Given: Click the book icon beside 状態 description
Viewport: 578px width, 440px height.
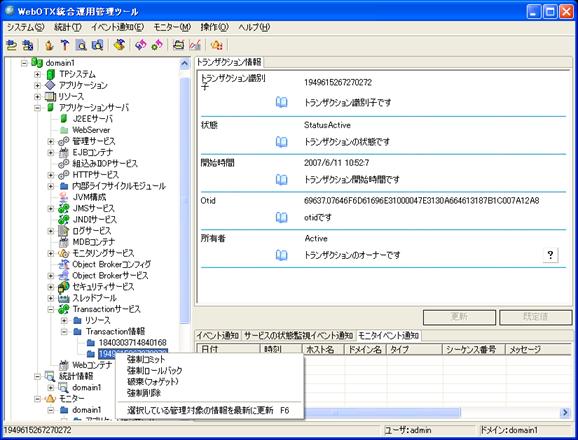Looking at the screenshot, I should (282, 142).
